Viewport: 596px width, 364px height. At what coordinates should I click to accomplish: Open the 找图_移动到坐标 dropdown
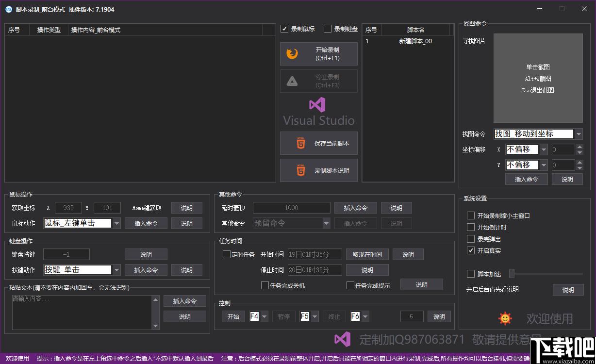pyautogui.click(x=579, y=134)
